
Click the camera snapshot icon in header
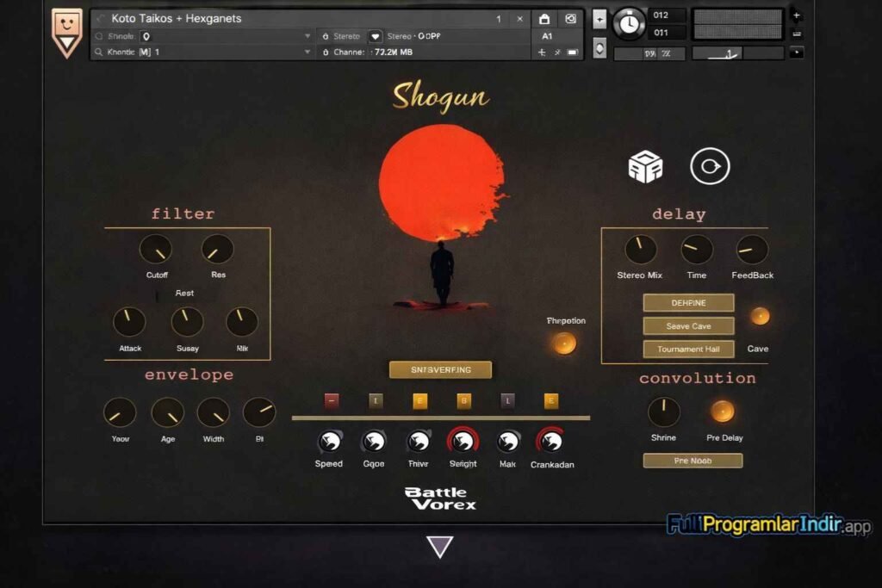click(x=570, y=19)
